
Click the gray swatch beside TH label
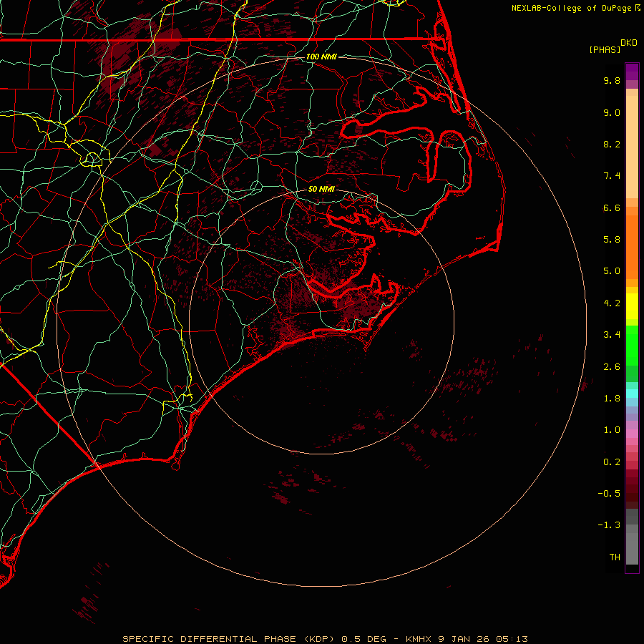click(x=632, y=557)
